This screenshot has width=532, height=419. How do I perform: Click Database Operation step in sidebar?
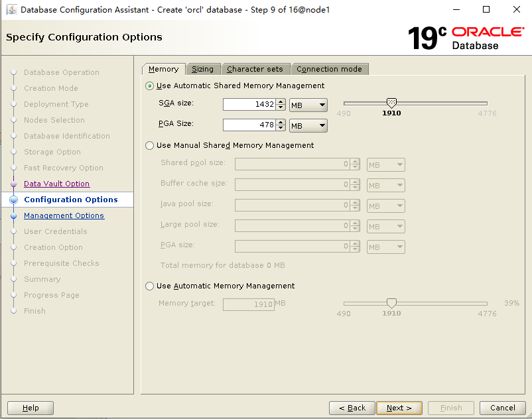click(x=62, y=72)
